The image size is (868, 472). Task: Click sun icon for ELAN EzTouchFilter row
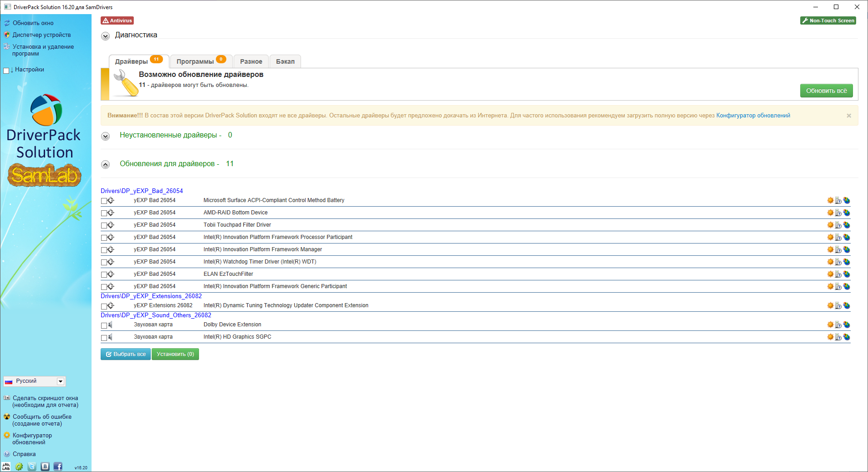tap(830, 274)
